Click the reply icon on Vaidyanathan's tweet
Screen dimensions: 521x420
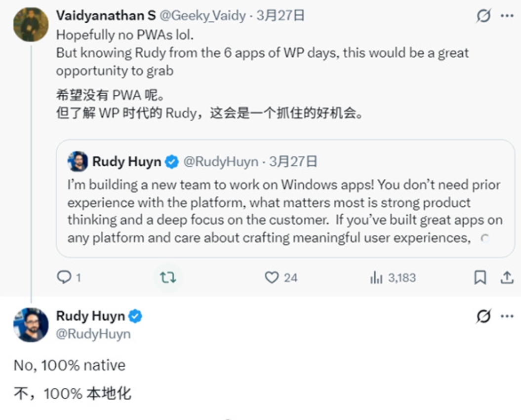(65, 278)
